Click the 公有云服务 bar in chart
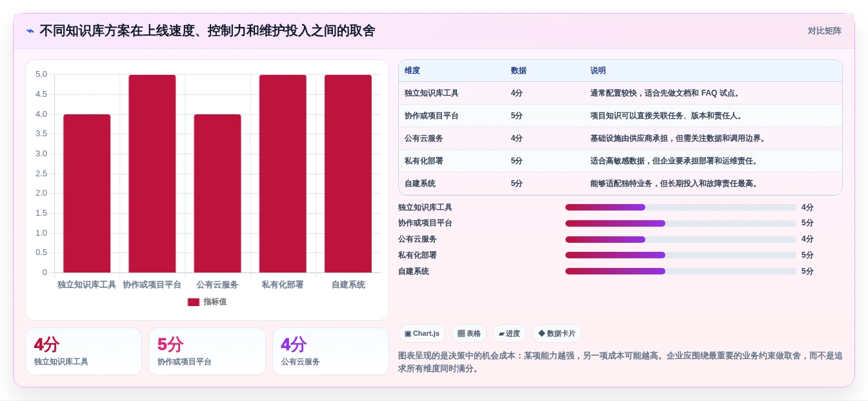Viewport: 868px width, 401px height. [x=217, y=193]
